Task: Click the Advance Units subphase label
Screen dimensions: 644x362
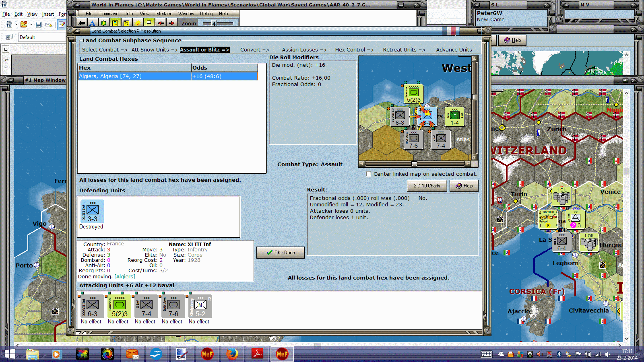Action: (x=454, y=50)
